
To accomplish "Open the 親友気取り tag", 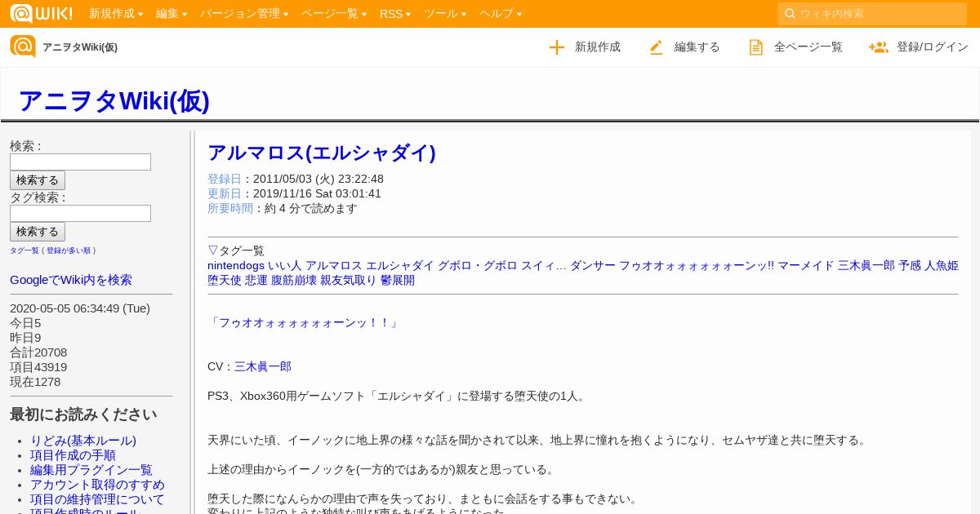I will coord(349,280).
